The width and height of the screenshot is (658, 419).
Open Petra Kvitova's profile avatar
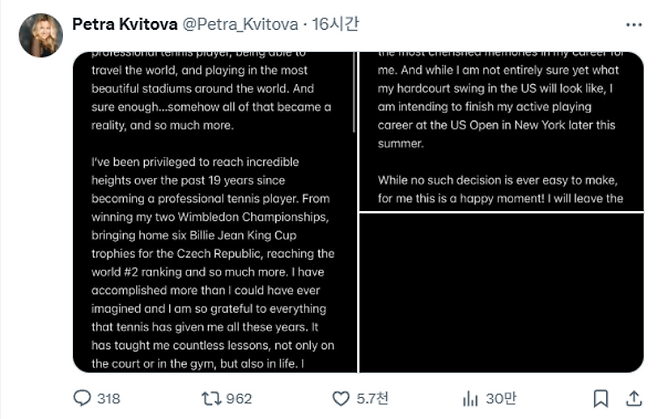coord(40,34)
